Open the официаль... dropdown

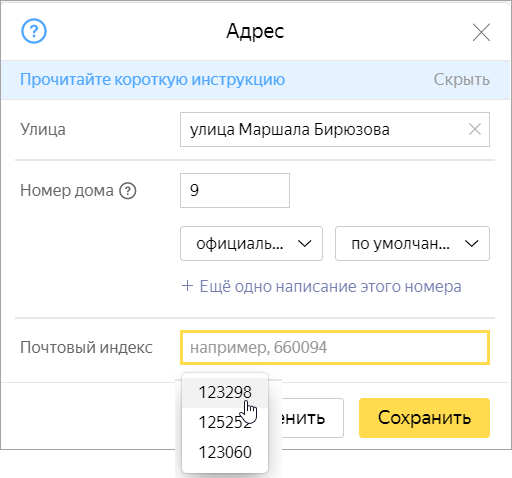tap(251, 244)
